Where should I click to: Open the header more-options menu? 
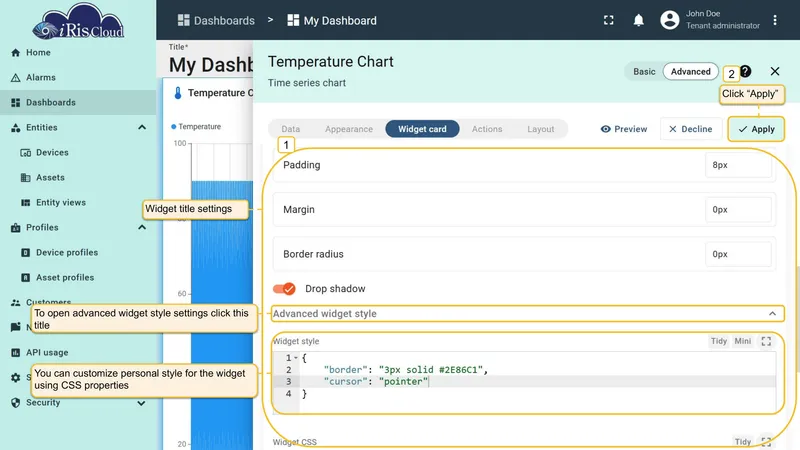774,20
